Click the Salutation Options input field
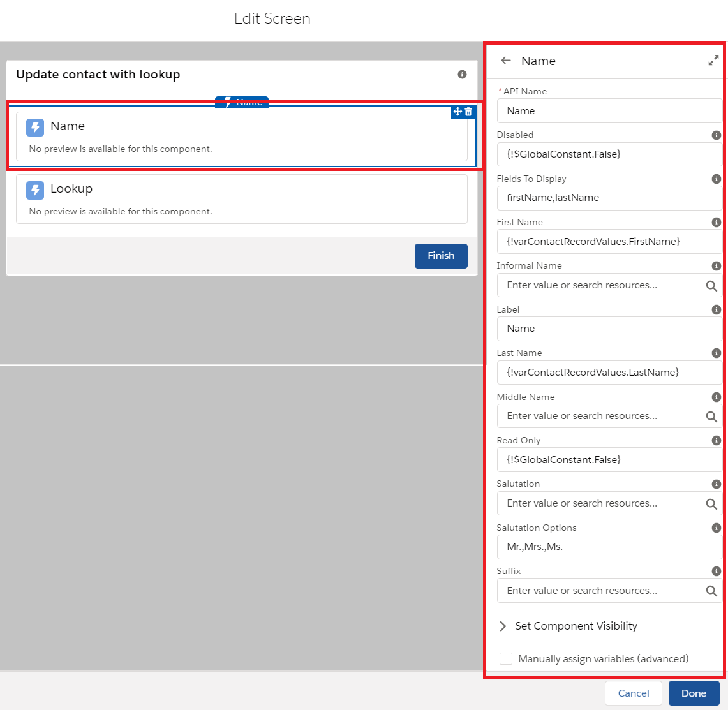The width and height of the screenshot is (728, 710). click(609, 547)
